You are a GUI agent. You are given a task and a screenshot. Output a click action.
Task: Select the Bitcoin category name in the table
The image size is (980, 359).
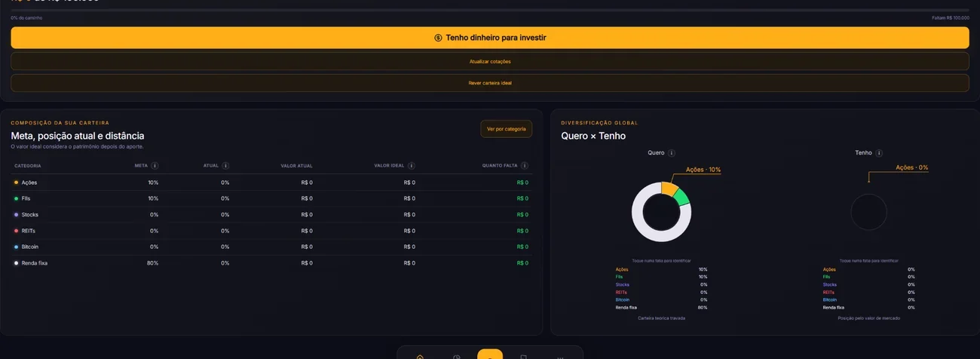click(30, 247)
